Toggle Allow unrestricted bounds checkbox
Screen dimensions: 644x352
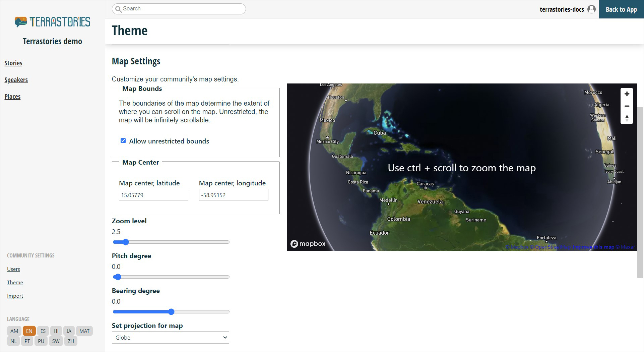pyautogui.click(x=123, y=141)
